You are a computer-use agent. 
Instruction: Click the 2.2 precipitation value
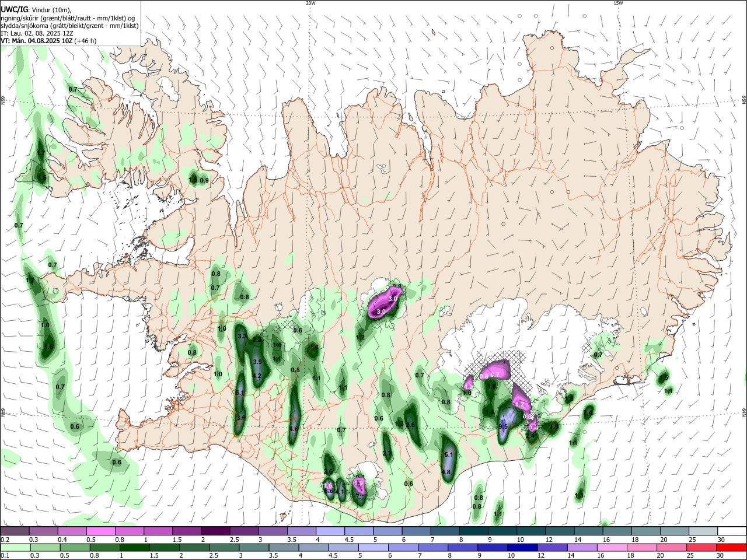(x=257, y=339)
